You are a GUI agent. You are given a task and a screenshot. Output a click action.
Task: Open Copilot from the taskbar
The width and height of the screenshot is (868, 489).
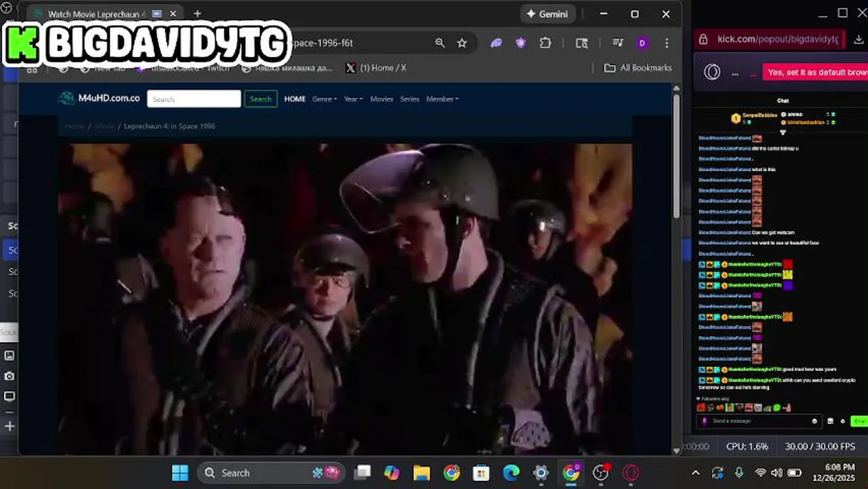pyautogui.click(x=392, y=473)
